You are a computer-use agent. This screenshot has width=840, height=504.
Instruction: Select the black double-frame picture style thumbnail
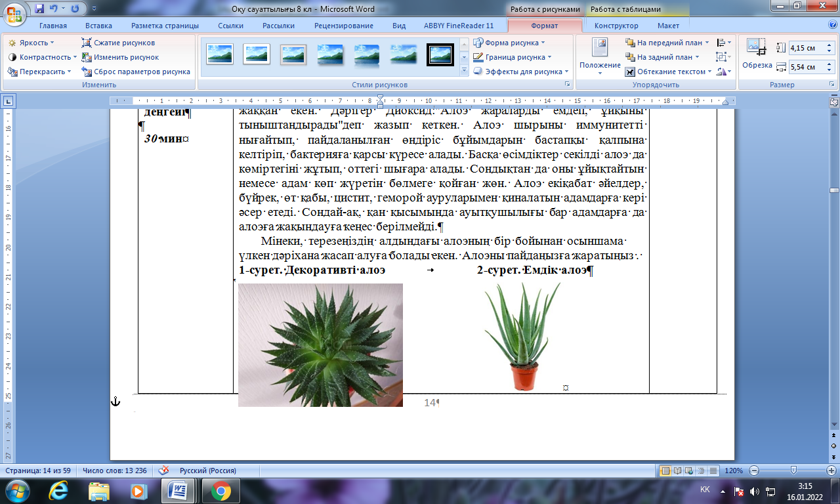(440, 54)
